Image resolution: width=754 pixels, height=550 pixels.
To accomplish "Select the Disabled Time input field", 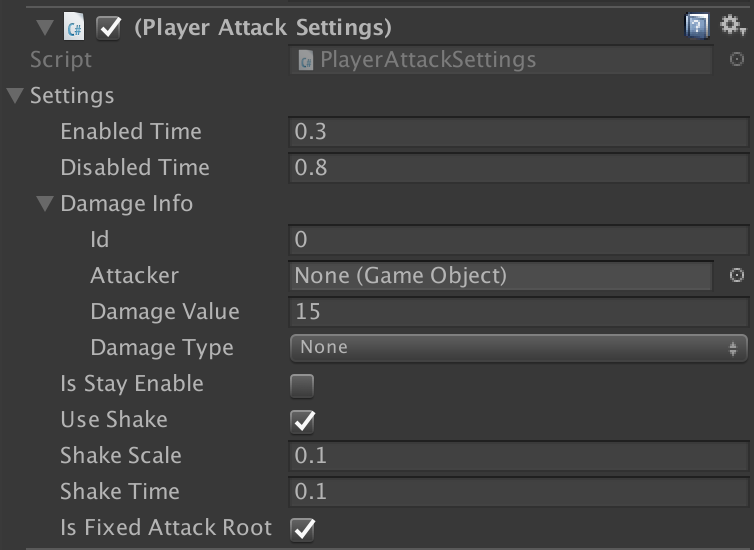I will coord(519,168).
